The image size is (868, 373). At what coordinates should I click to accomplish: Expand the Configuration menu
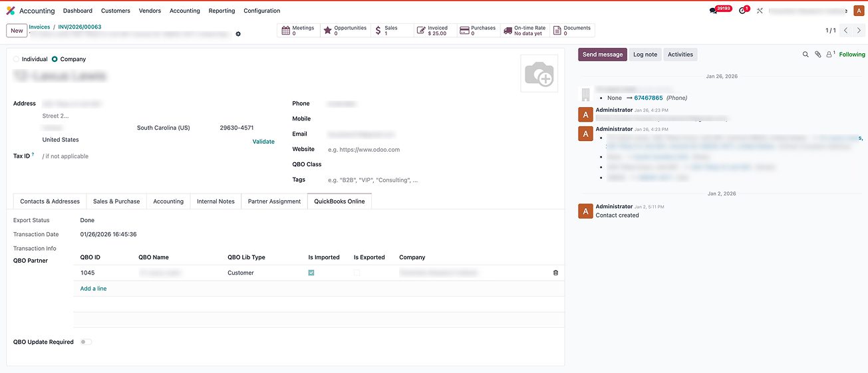pos(261,11)
